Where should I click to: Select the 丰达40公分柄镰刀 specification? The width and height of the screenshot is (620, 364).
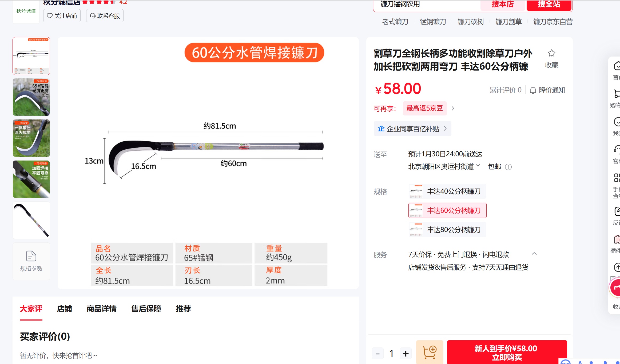click(x=447, y=191)
